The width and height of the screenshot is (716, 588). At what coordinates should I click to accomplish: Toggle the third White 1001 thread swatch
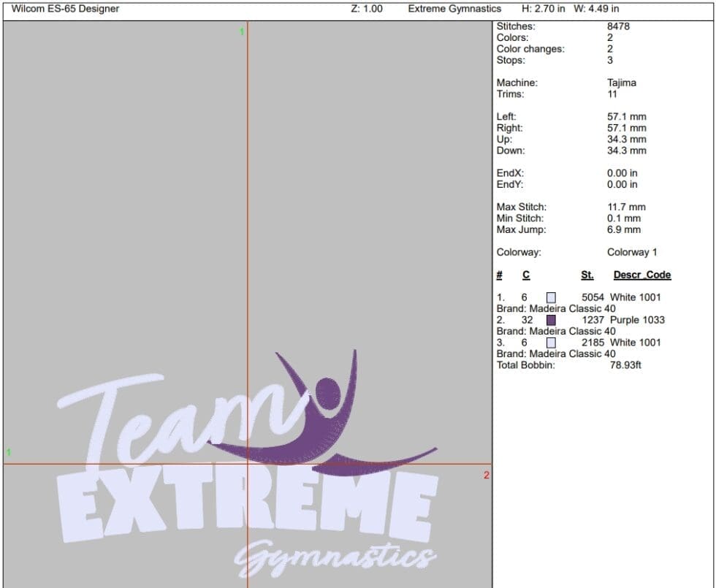click(x=551, y=343)
